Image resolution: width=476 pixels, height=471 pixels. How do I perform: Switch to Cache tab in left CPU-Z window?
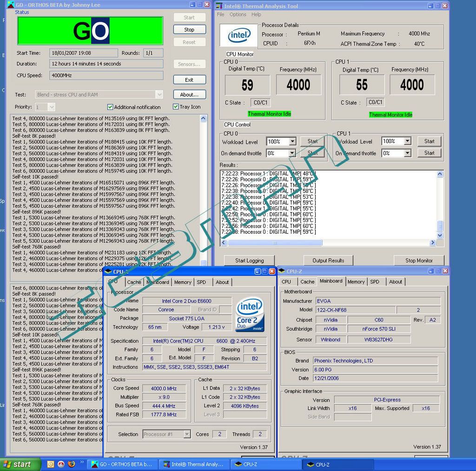click(x=134, y=282)
